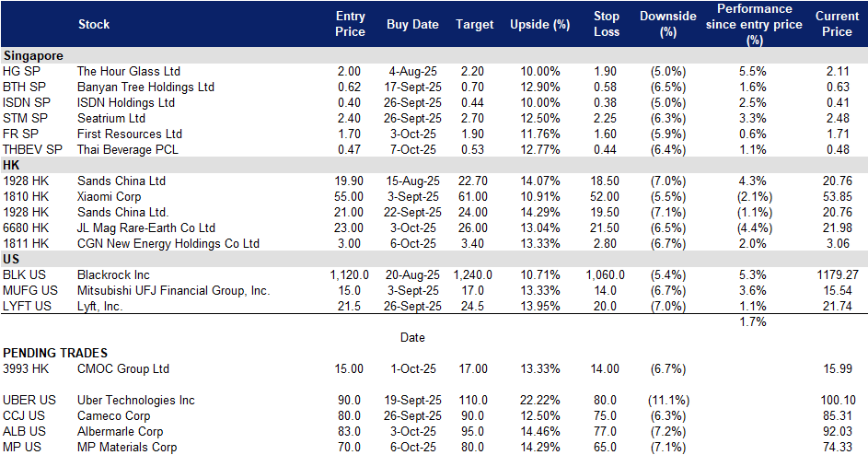868x455 pixels.
Task: Click the Stock column header
Action: click(x=94, y=24)
